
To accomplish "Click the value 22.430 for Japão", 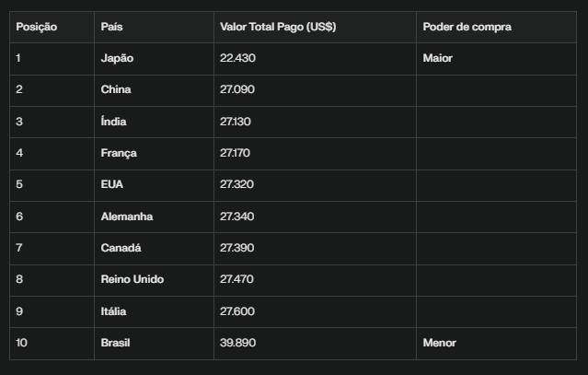I will click(x=237, y=58).
